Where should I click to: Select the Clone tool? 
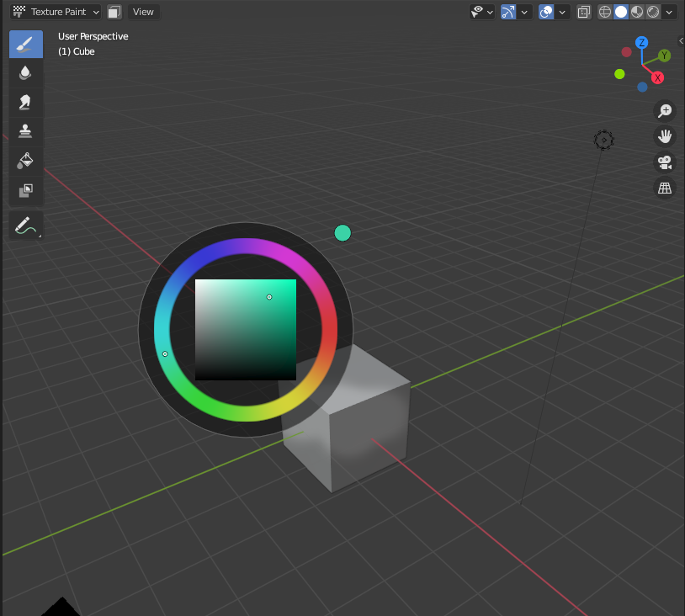pos(25,130)
